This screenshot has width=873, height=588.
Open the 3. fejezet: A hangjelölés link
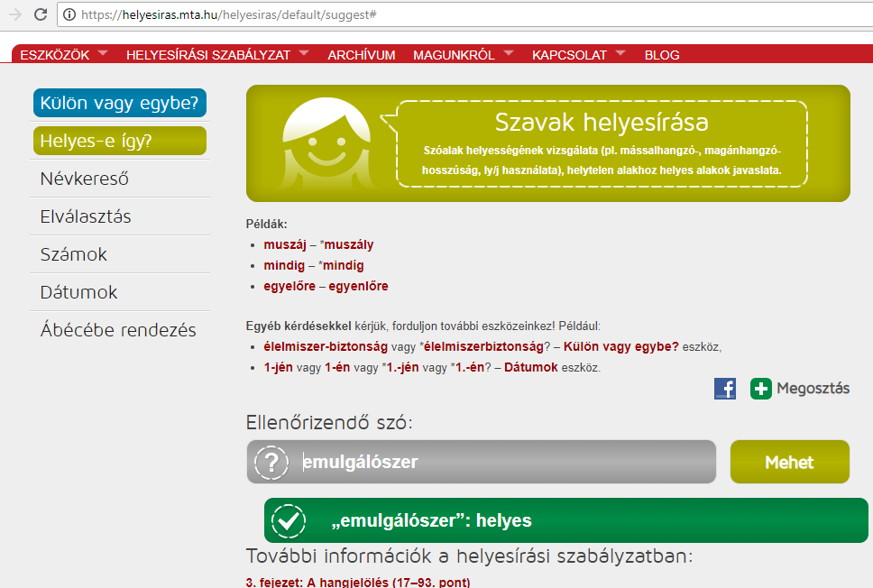[x=358, y=582]
